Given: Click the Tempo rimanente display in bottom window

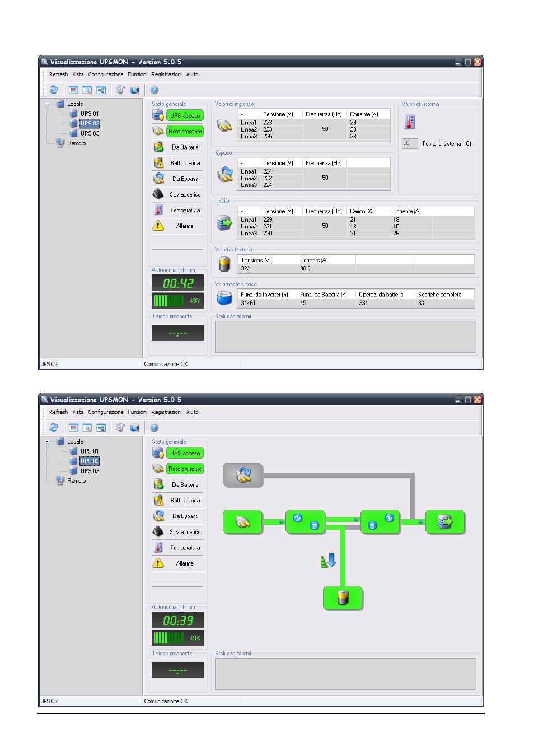Looking at the screenshot, I should click(x=177, y=670).
